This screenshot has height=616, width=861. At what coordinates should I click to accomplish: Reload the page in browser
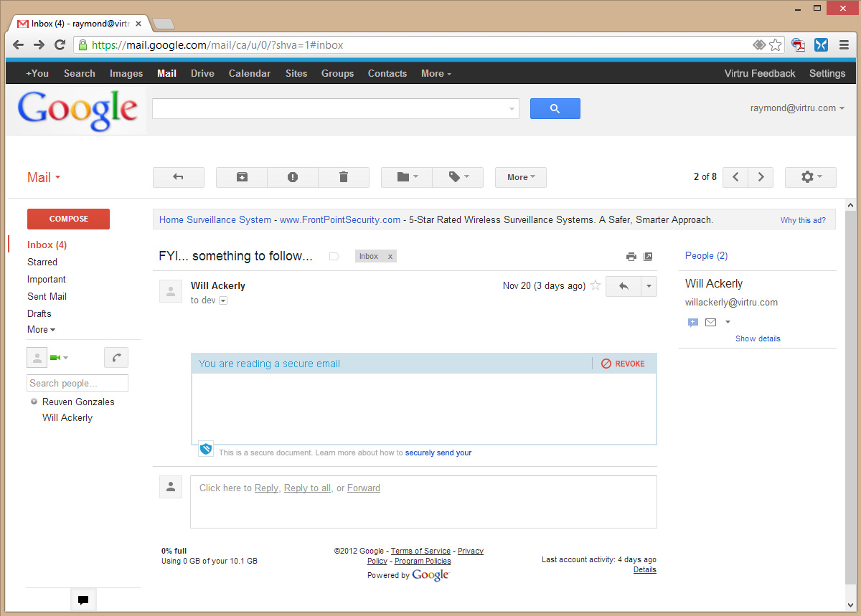(60, 44)
